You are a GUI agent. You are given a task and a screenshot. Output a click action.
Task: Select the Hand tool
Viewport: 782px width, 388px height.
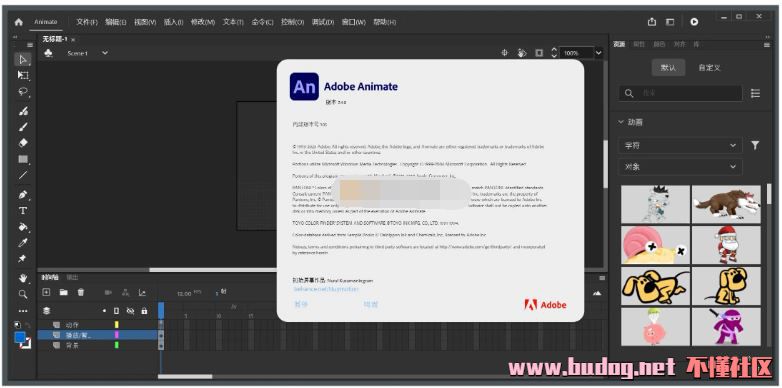point(23,277)
